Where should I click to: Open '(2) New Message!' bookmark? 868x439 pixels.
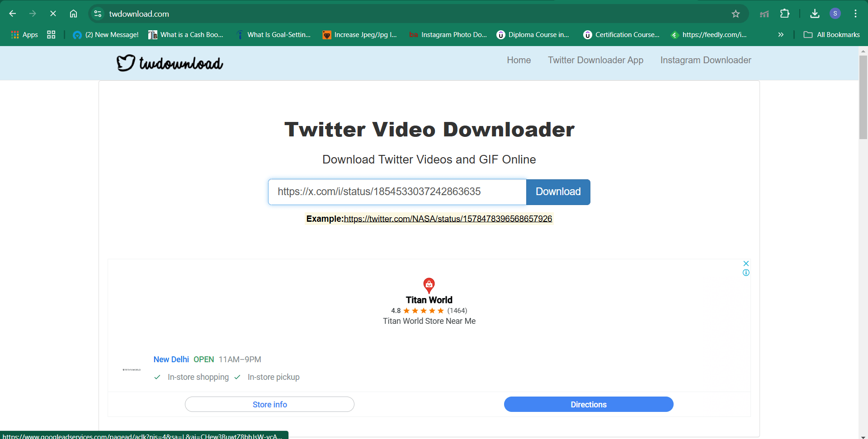[x=106, y=35]
